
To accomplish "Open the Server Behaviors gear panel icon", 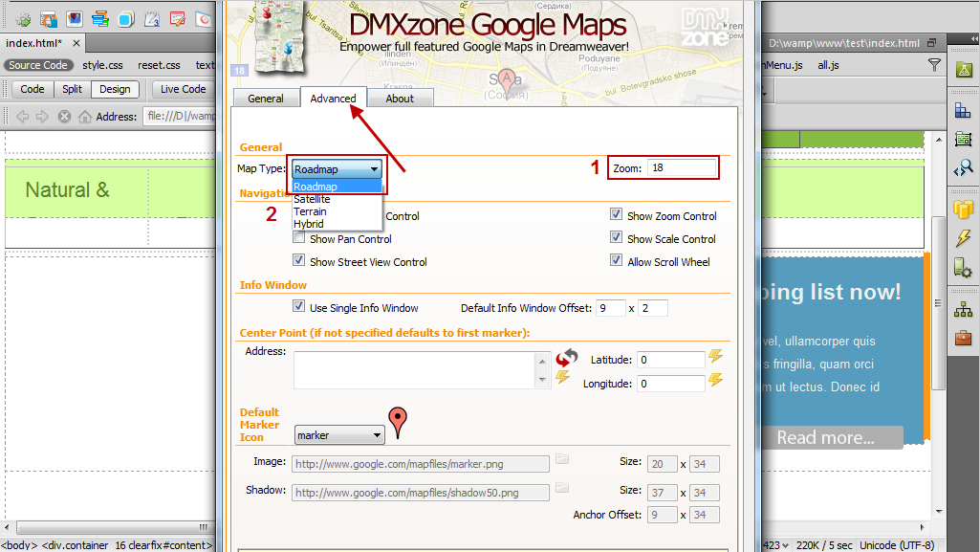I will (x=963, y=268).
